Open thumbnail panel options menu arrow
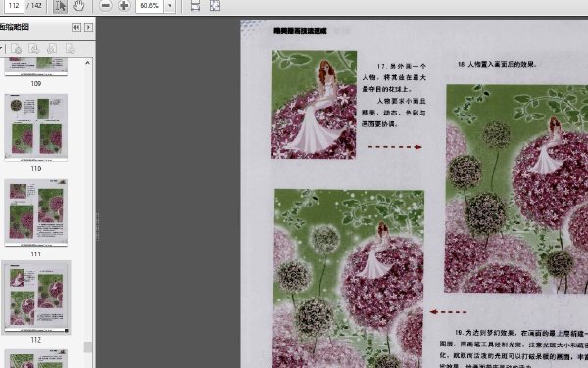This screenshot has height=368, width=588. (1, 48)
